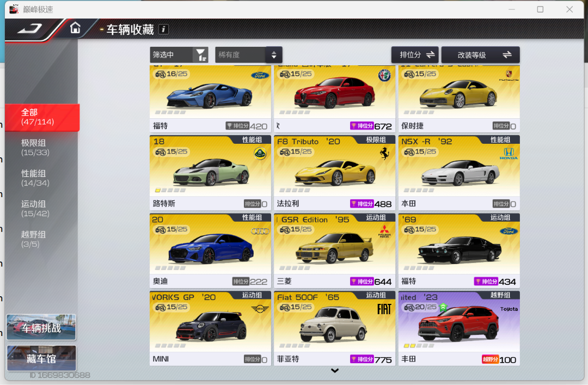The width and height of the screenshot is (588, 385).
Task: Click the player ID 1669830688 text
Action: pos(60,375)
